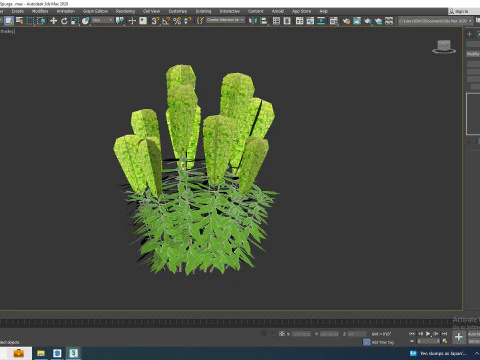The image size is (480, 360).
Task: Open the project path dropdown
Action: click(435, 21)
